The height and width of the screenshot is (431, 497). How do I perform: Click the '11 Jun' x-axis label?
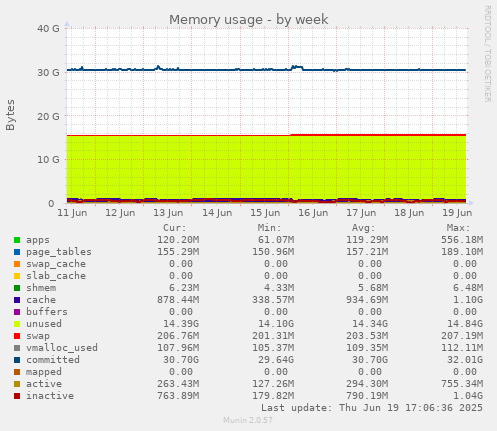click(72, 213)
